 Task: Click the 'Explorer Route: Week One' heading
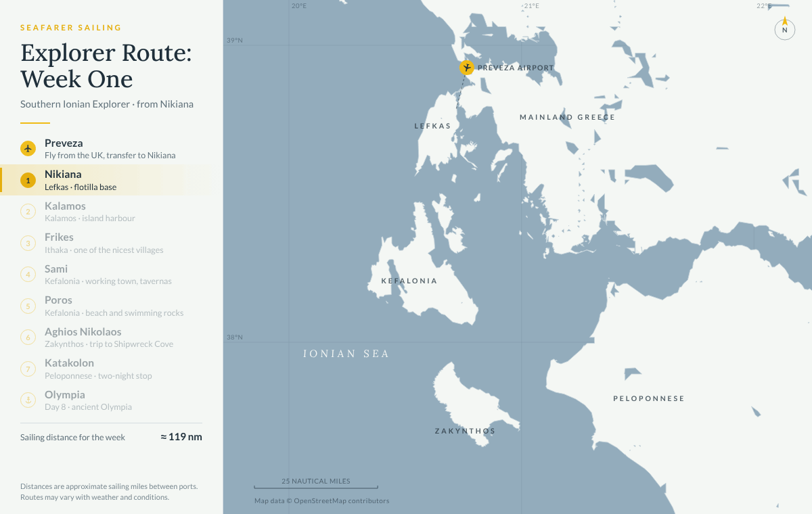106,66
